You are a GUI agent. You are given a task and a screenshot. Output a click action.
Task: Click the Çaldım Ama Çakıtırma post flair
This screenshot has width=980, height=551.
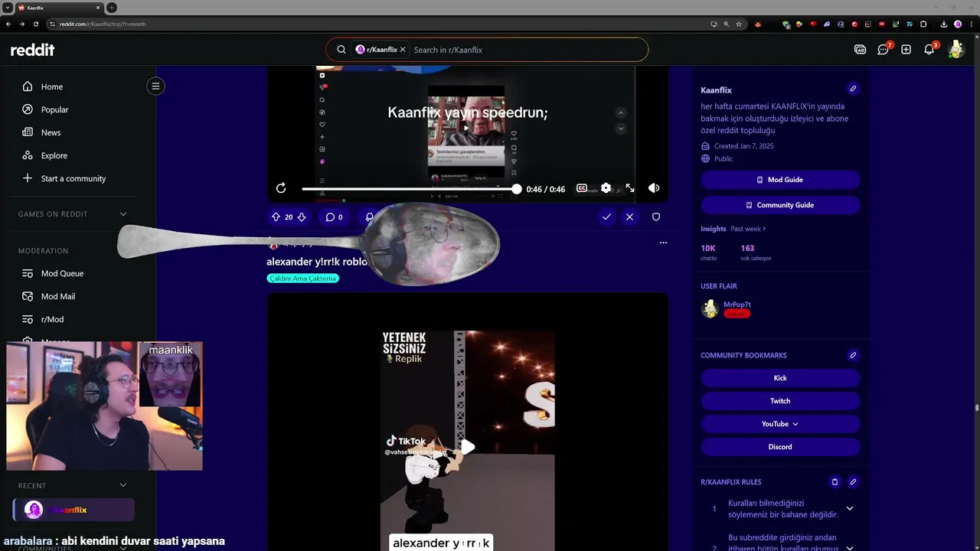point(302,279)
